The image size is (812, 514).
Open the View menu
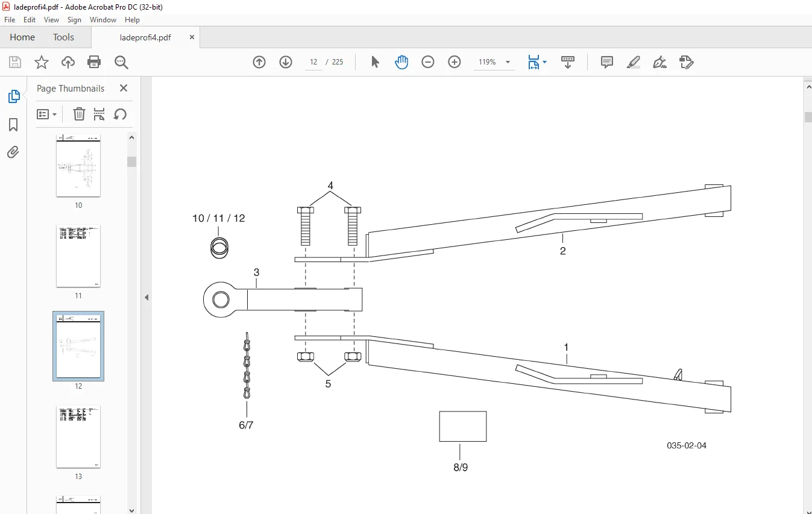(51, 20)
